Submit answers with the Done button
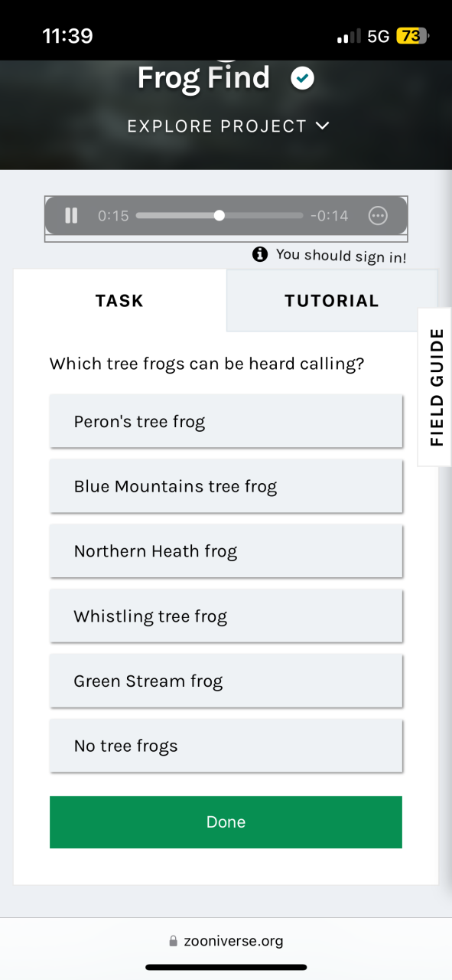This screenshot has width=452, height=980. coord(226,822)
